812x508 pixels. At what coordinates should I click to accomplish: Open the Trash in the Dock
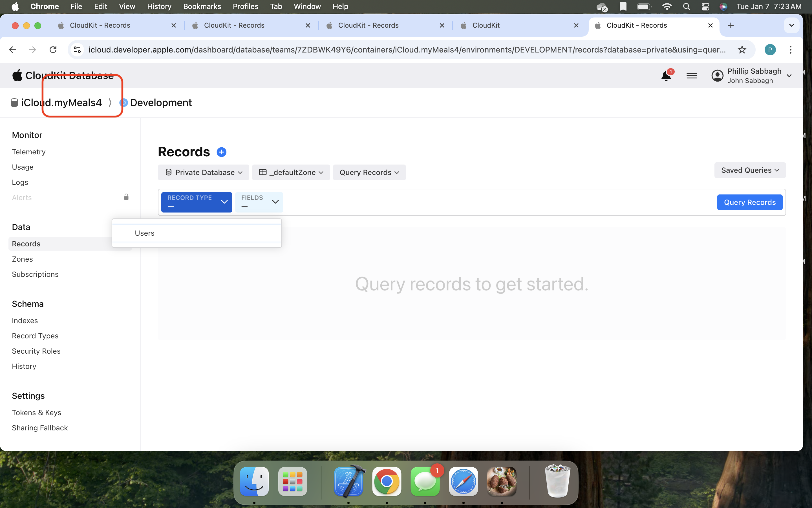pyautogui.click(x=557, y=481)
